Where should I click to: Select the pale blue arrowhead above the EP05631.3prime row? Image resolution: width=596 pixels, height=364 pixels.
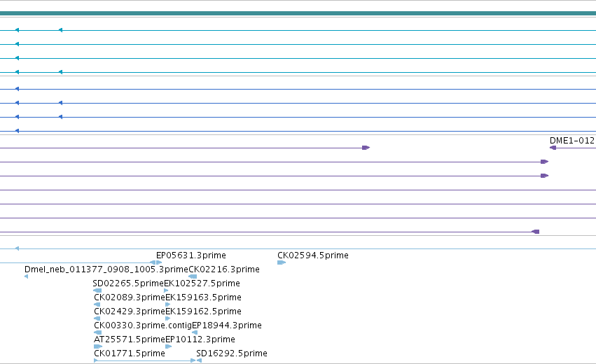[17, 248]
